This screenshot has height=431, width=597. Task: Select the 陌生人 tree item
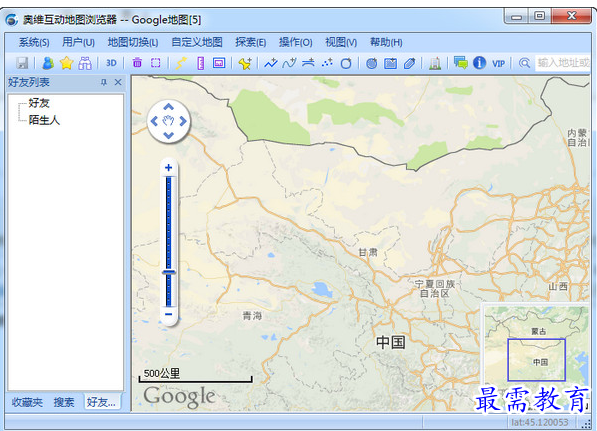[x=44, y=120]
